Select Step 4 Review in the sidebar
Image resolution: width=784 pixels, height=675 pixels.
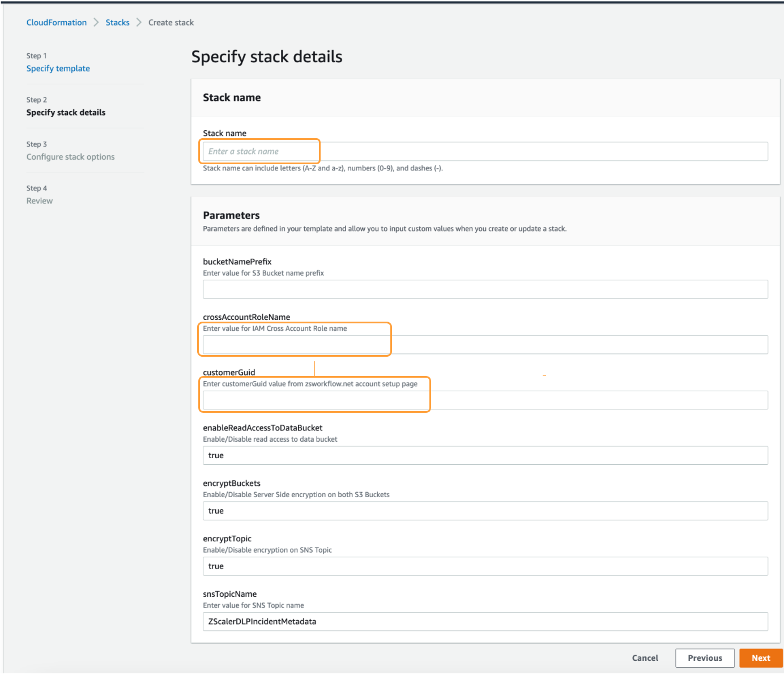click(39, 200)
